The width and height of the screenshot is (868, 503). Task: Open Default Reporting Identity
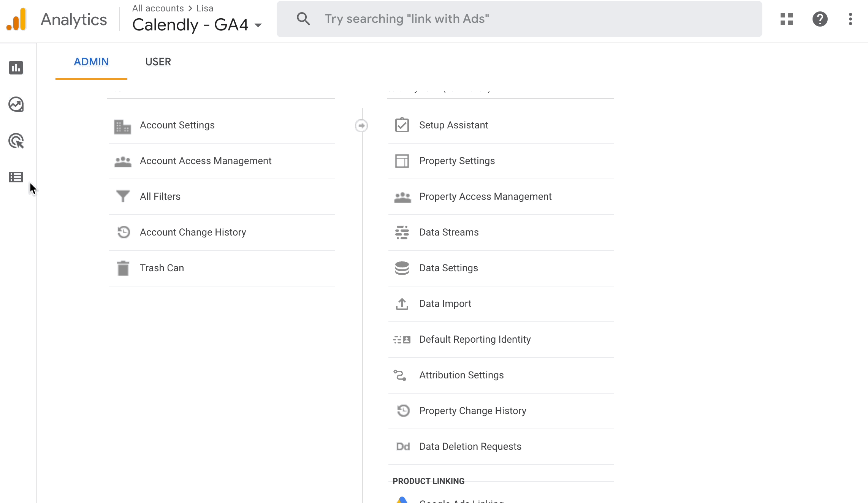tap(475, 340)
